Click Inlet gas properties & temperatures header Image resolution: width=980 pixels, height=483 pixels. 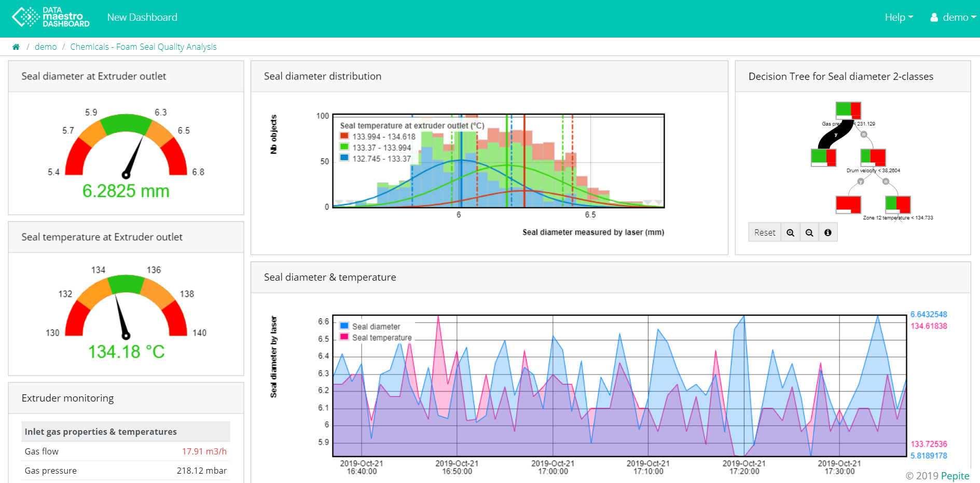(x=101, y=432)
